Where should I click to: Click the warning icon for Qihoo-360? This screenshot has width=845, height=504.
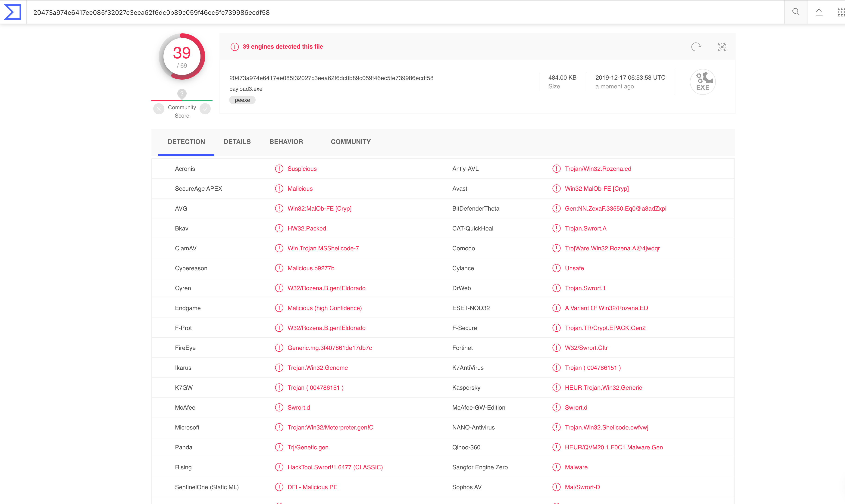(556, 447)
